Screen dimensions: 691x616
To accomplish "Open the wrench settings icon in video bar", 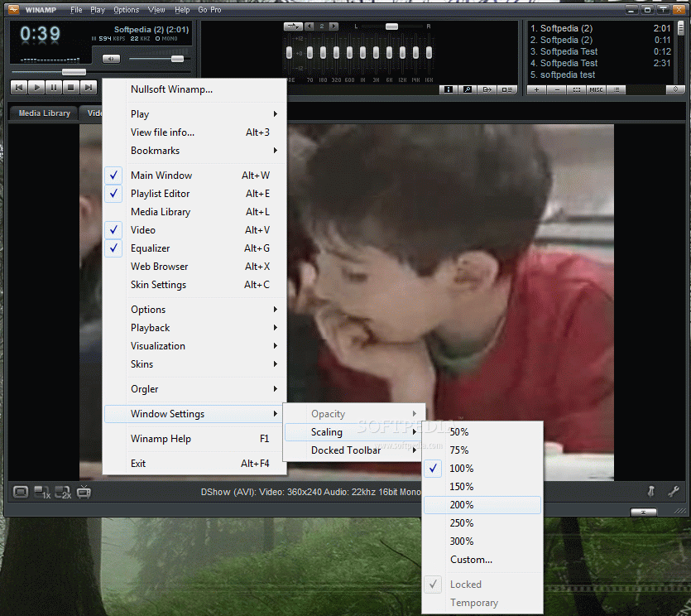I will click(674, 491).
